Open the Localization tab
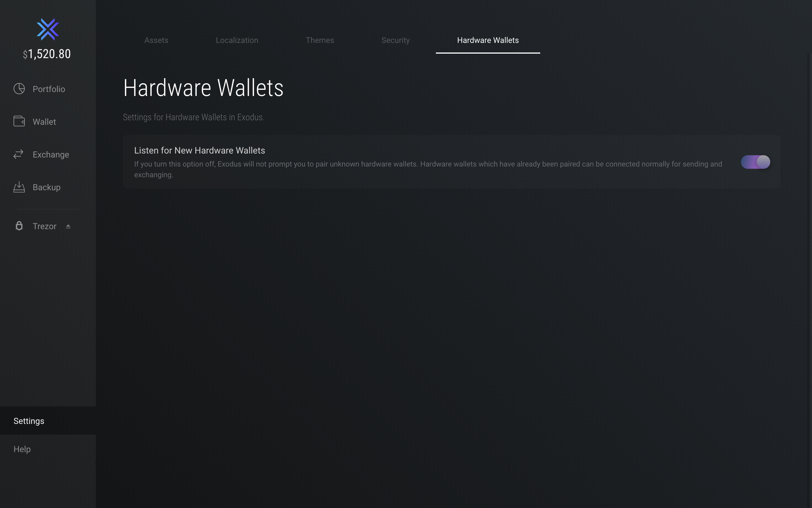The width and height of the screenshot is (812, 508). (x=237, y=40)
